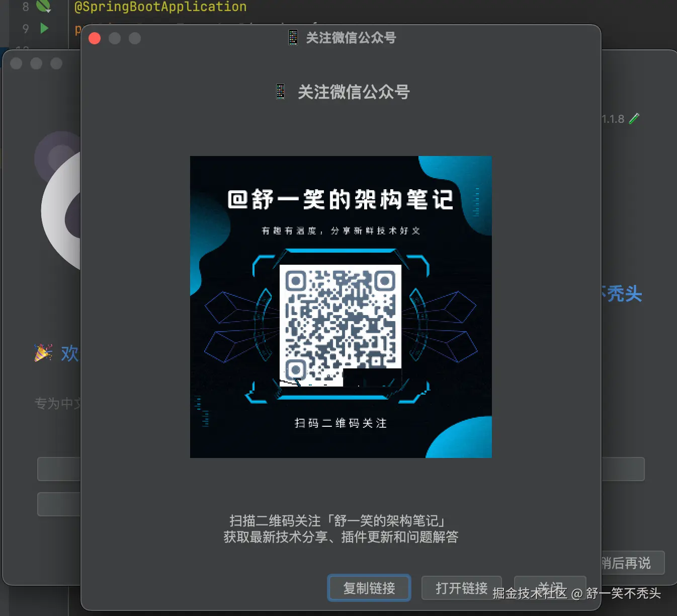Click line number 8 in the editor gutter
The height and width of the screenshot is (616, 677).
25,7
